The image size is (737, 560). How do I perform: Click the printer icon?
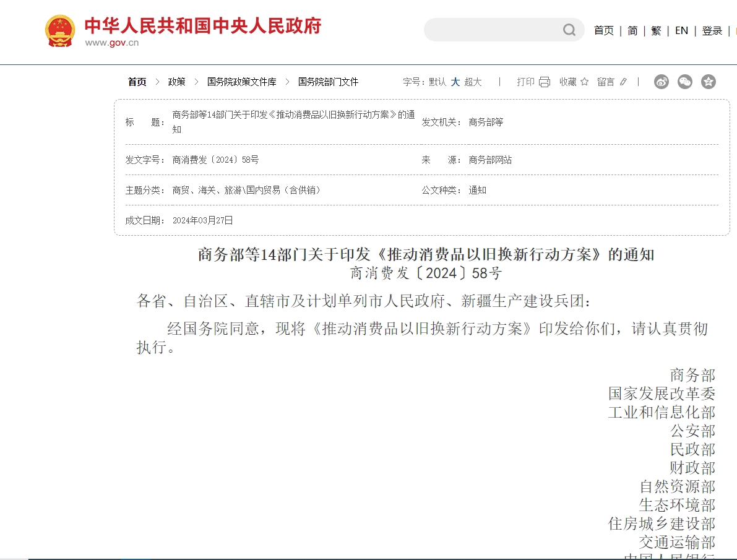pyautogui.click(x=545, y=82)
